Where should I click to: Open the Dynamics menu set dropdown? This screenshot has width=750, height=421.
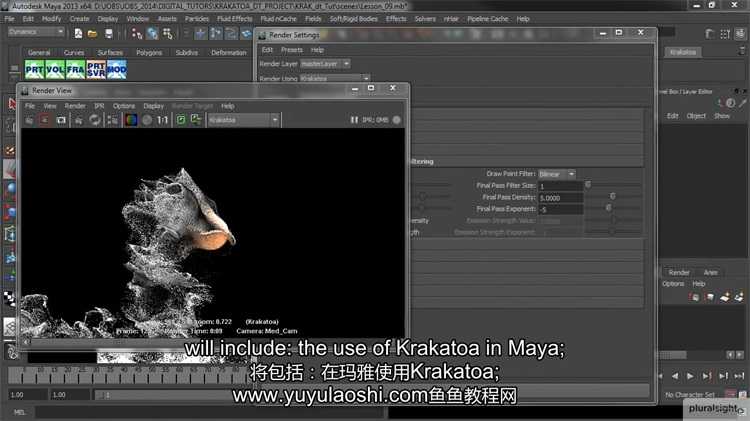(x=36, y=32)
